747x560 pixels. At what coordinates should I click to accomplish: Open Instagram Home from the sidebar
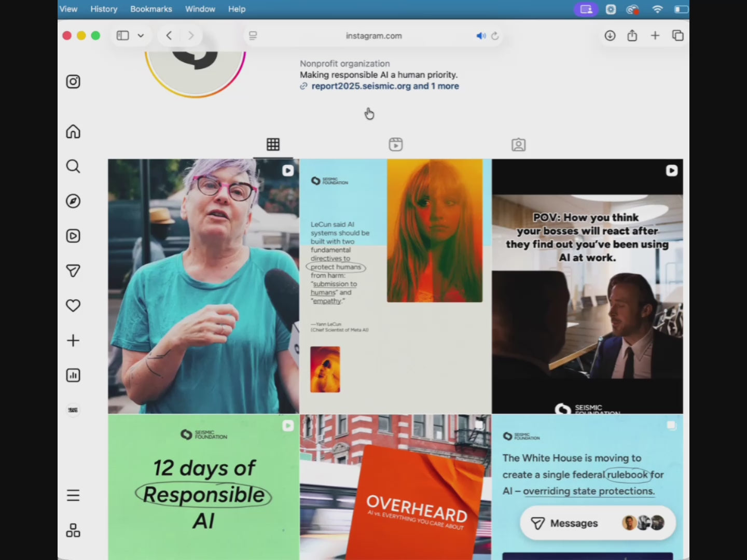point(73,132)
